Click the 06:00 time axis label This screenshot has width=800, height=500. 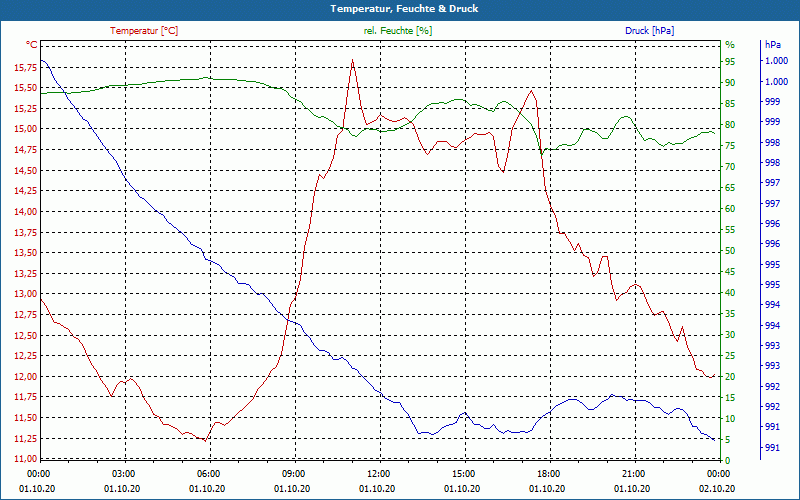pyautogui.click(x=208, y=473)
